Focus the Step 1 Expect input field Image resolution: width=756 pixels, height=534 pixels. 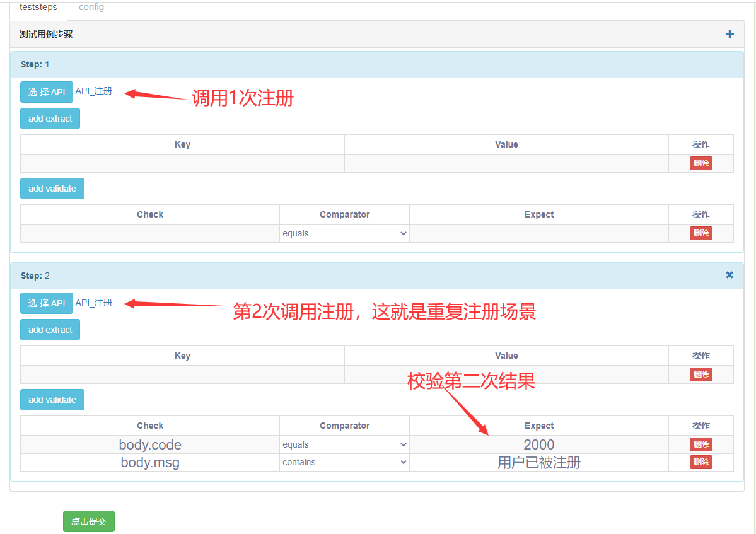(539, 233)
